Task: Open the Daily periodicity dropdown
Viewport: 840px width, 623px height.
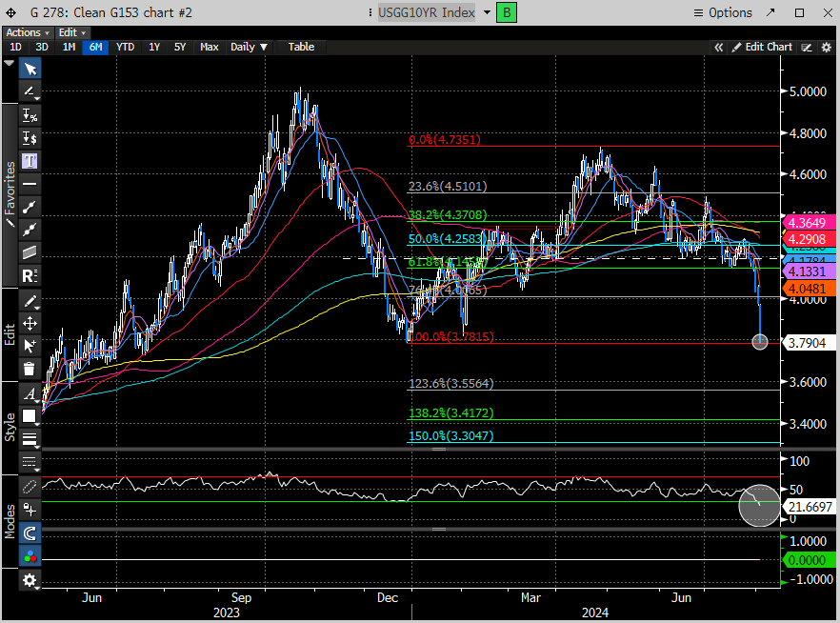Action: click(x=250, y=47)
